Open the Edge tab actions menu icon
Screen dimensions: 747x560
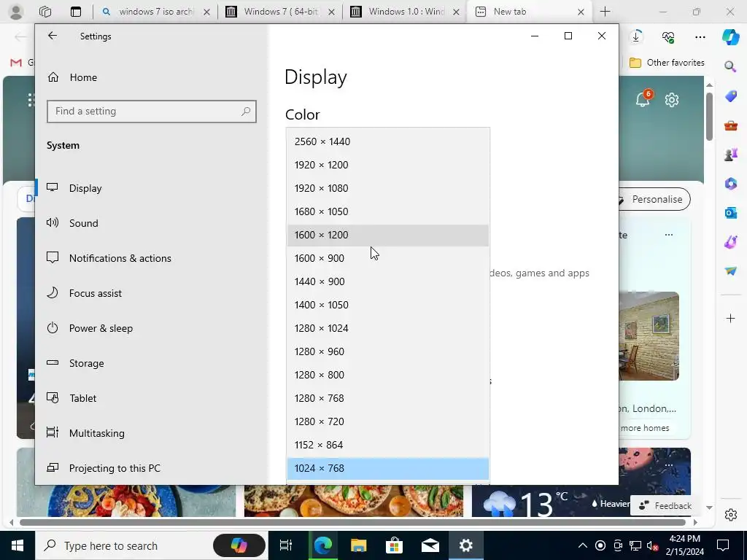tap(76, 12)
